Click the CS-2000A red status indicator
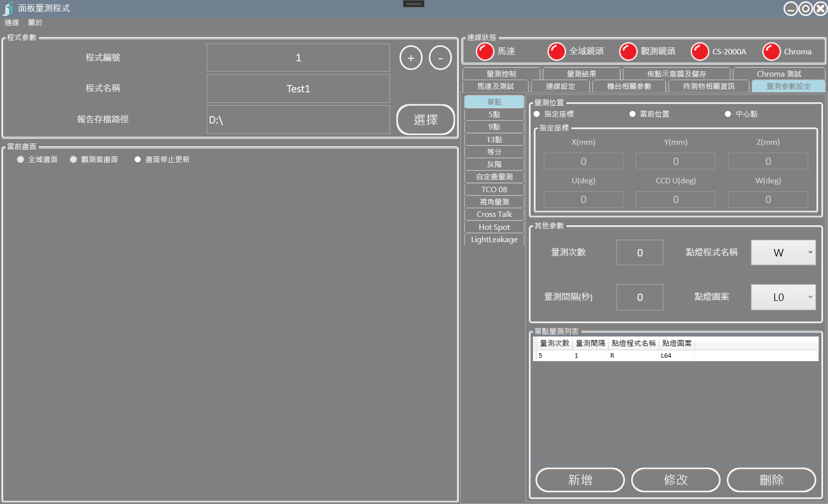 (x=699, y=51)
